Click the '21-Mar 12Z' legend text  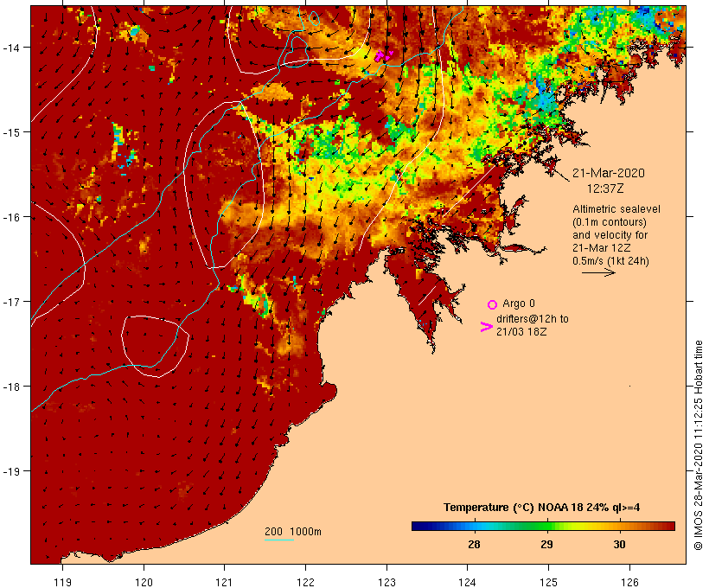[x=602, y=248]
